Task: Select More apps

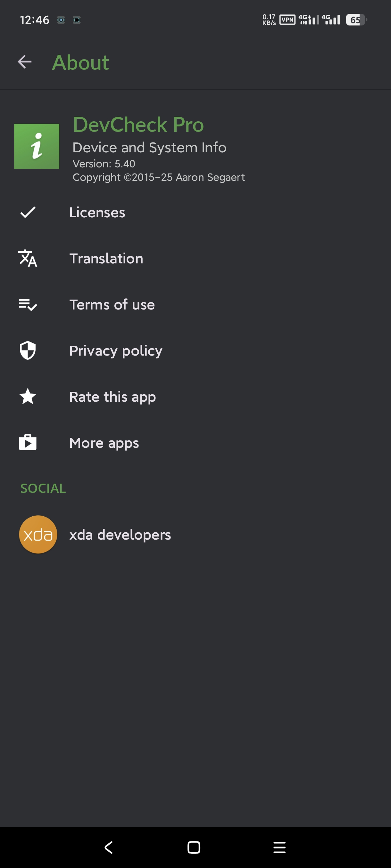Action: [x=195, y=443]
